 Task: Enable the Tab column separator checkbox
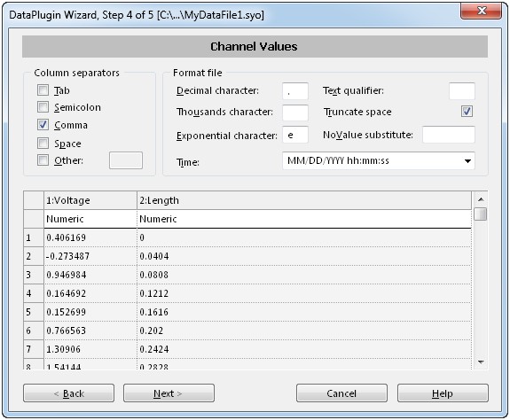pyautogui.click(x=43, y=90)
